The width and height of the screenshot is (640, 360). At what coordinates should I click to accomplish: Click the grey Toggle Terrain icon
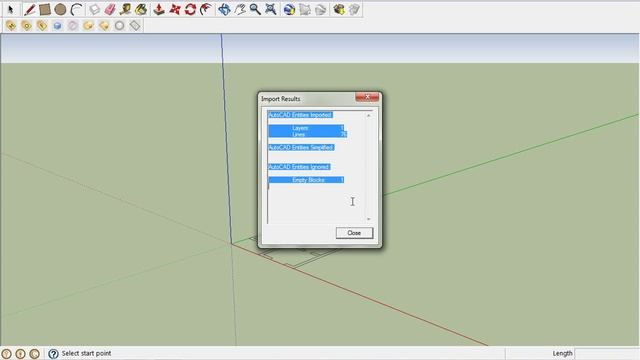tap(305, 9)
